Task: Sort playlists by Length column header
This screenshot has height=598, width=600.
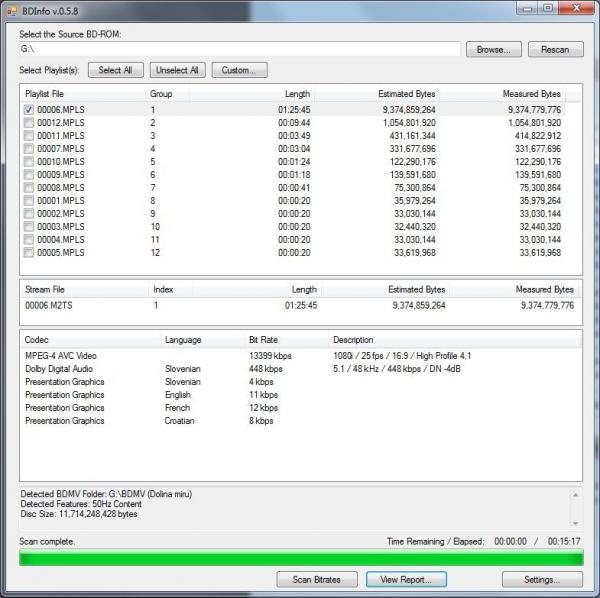Action: tap(297, 93)
